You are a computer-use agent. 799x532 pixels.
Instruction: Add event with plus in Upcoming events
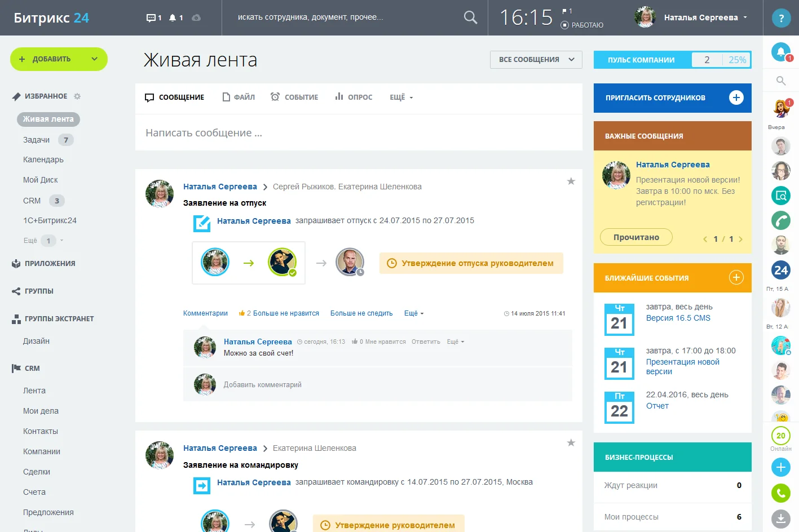point(736,277)
